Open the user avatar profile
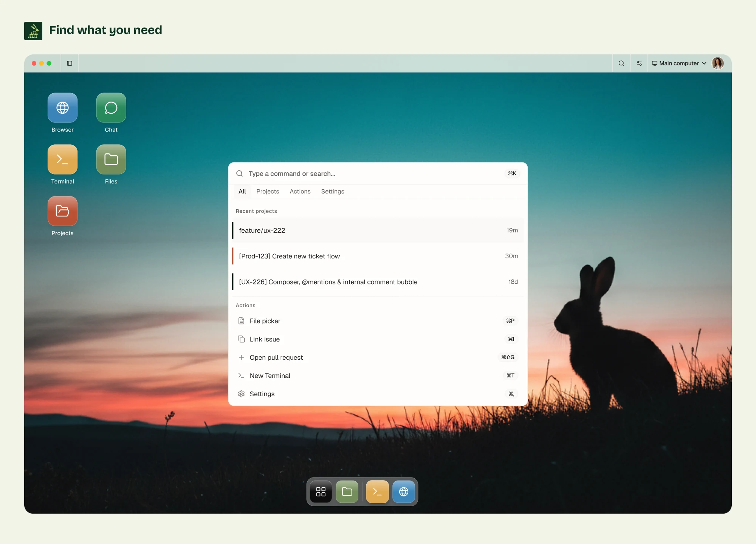The height and width of the screenshot is (544, 756). (x=718, y=63)
